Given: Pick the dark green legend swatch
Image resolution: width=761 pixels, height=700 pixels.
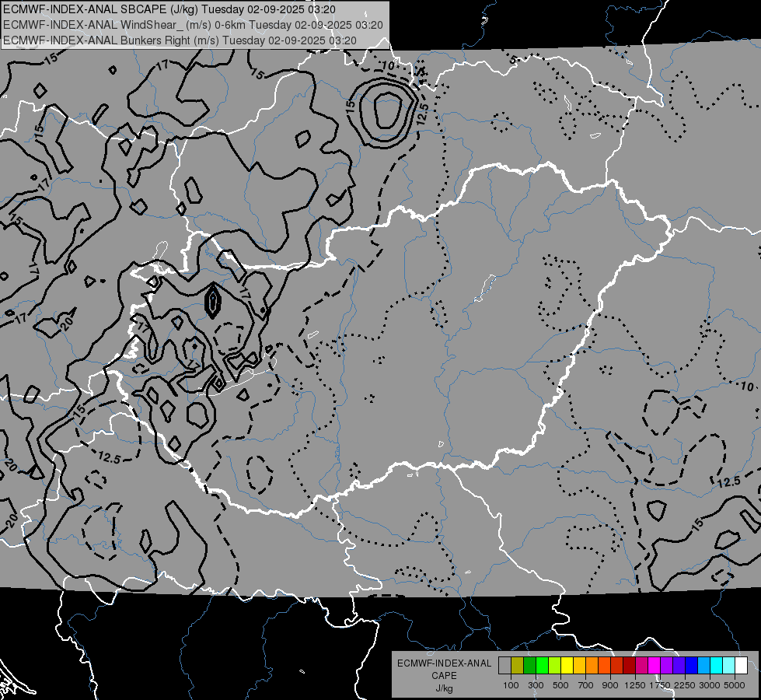Looking at the screenshot, I should click(x=529, y=666).
